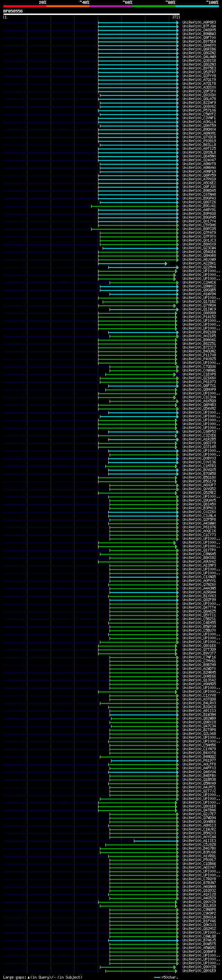Viewport: 222px width, 980px height.
Task: Click the UniRef100_Q7YRU4 label
Action: click(x=199, y=306)
